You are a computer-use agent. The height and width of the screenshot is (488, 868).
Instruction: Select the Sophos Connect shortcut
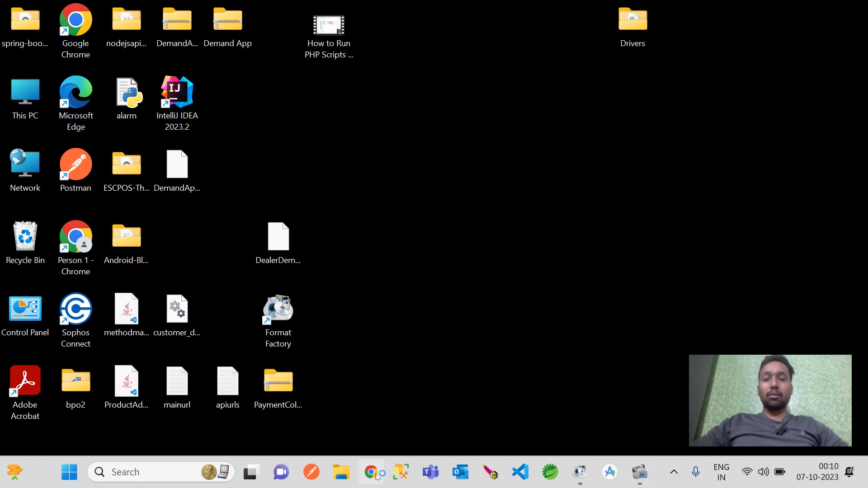[75, 321]
